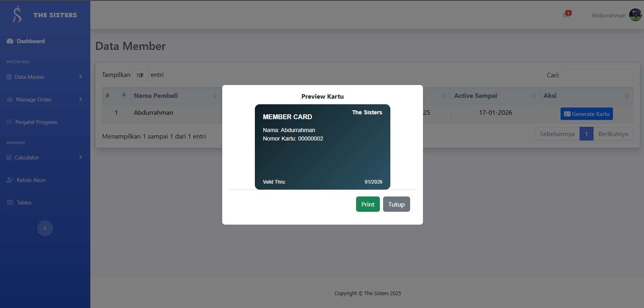Click the Penjahit Progress list icon

pyautogui.click(x=9, y=122)
